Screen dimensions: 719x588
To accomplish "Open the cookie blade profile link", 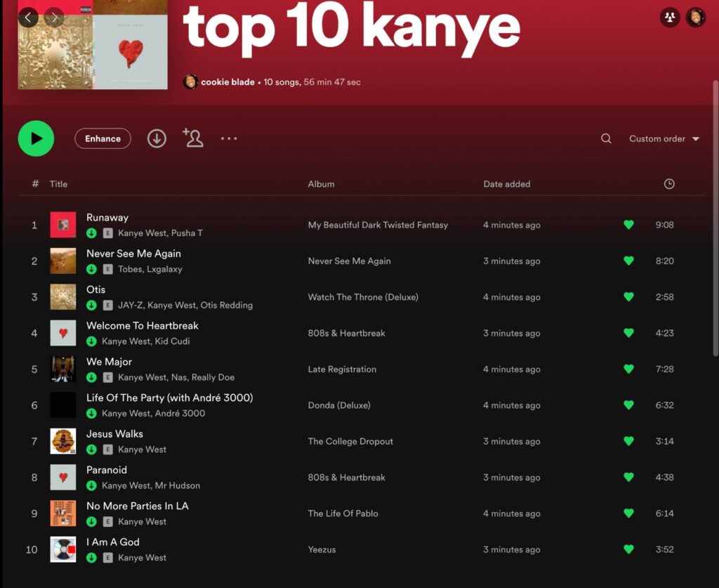I will click(227, 82).
